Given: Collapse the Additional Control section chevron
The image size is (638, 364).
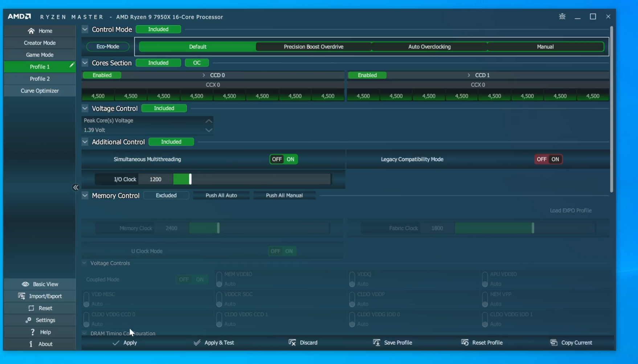Looking at the screenshot, I should [85, 142].
